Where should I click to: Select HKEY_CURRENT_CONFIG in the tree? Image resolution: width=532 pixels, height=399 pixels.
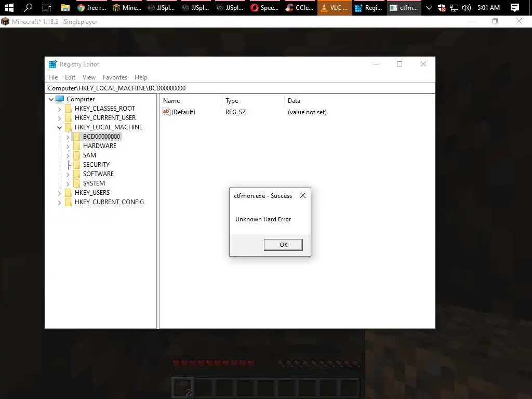coord(109,202)
